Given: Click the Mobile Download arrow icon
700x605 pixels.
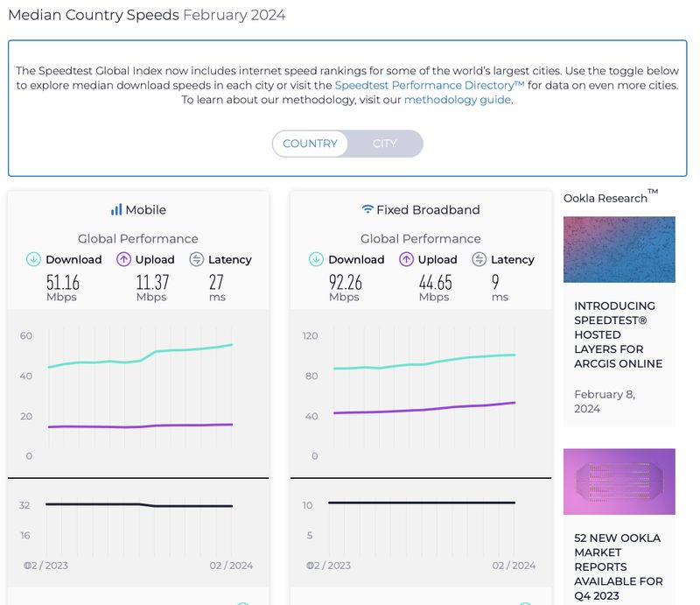Looking at the screenshot, I should point(33,259).
